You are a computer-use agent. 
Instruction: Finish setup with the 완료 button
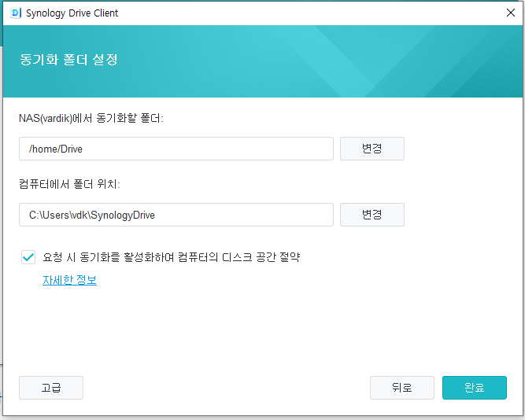tap(475, 388)
